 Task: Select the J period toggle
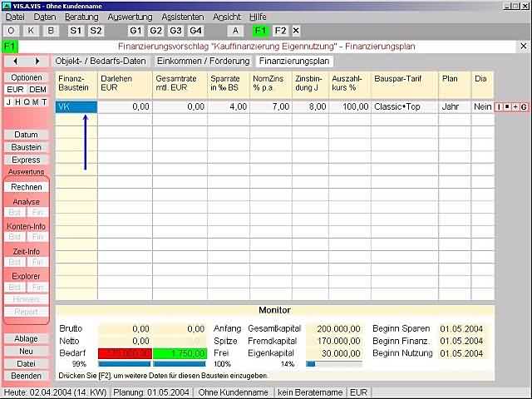coord(9,102)
